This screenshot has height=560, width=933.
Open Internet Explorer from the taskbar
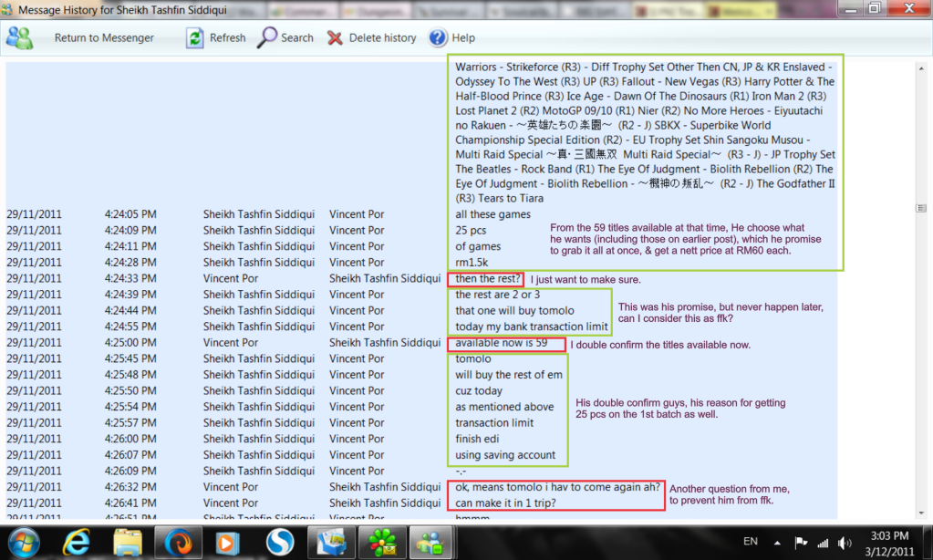pos(78,542)
